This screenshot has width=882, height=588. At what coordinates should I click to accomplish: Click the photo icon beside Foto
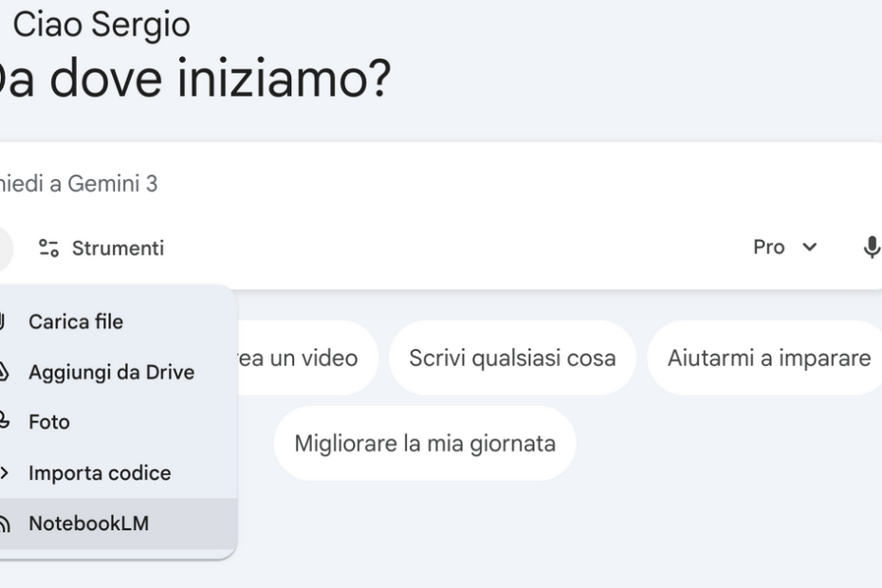point(3,422)
